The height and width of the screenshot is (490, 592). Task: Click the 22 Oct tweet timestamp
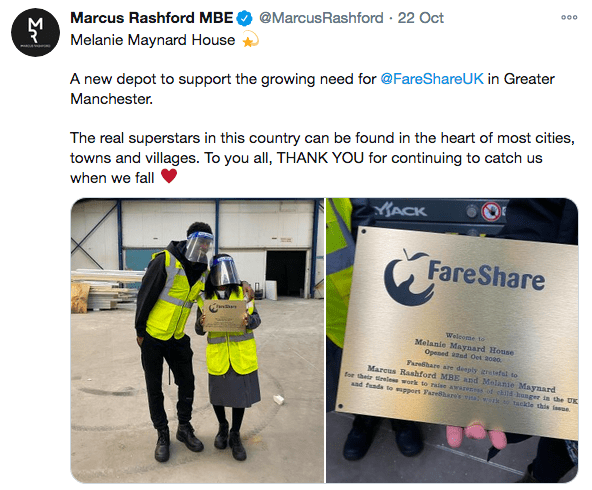[421, 18]
